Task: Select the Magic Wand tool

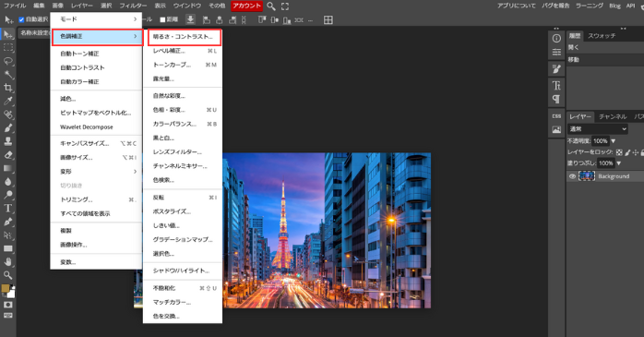Action: coord(7,75)
